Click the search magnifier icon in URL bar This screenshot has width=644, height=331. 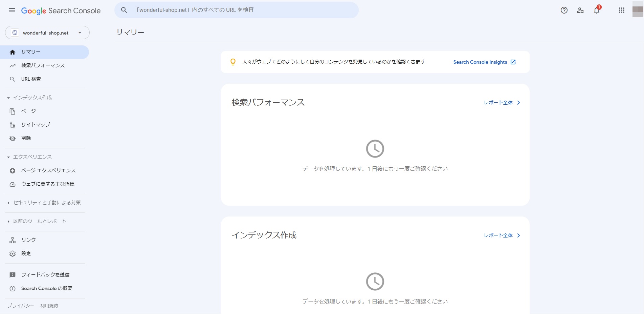[124, 10]
